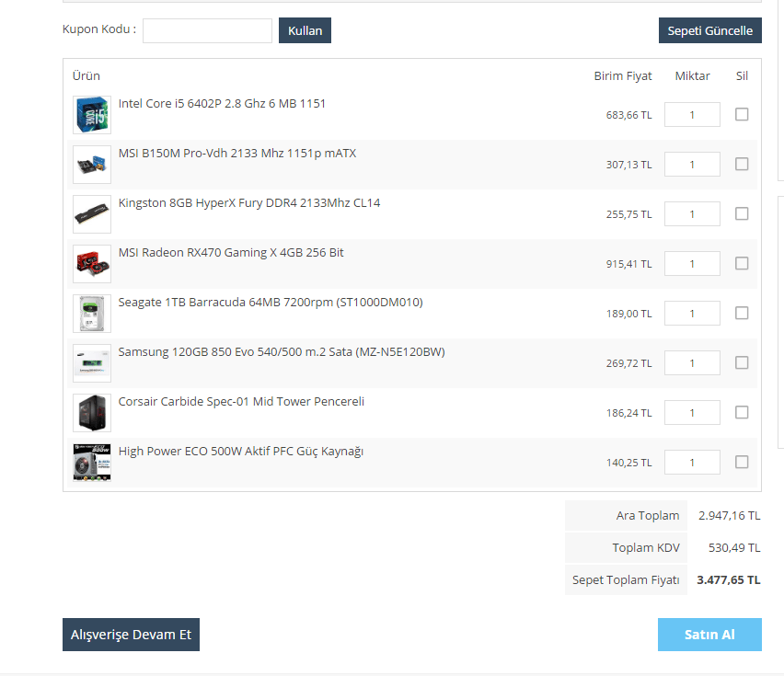This screenshot has height=676, width=784.
Task: Tick the Sil checkbox for High Power ECO 500W
Action: 742,462
